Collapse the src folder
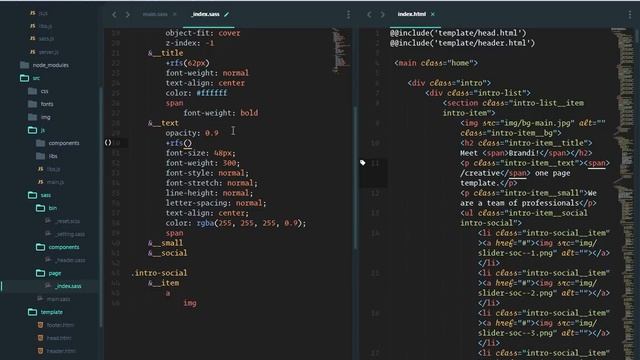 [x=24, y=78]
